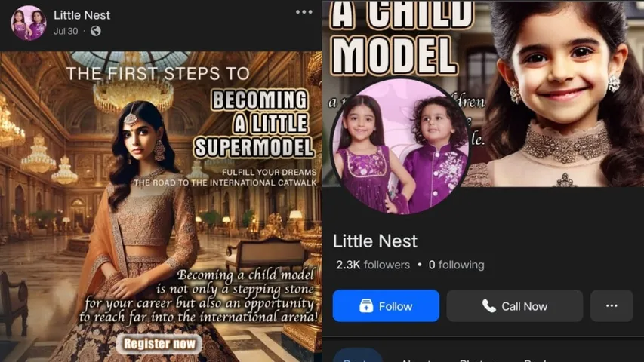Open the 0 following list

[456, 265]
